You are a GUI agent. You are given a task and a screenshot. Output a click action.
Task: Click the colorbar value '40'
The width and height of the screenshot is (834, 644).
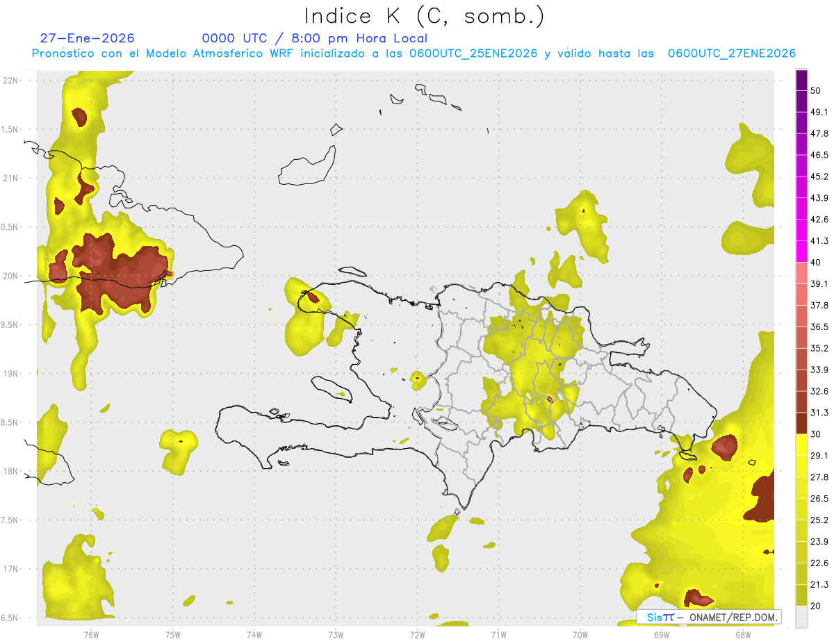(817, 263)
